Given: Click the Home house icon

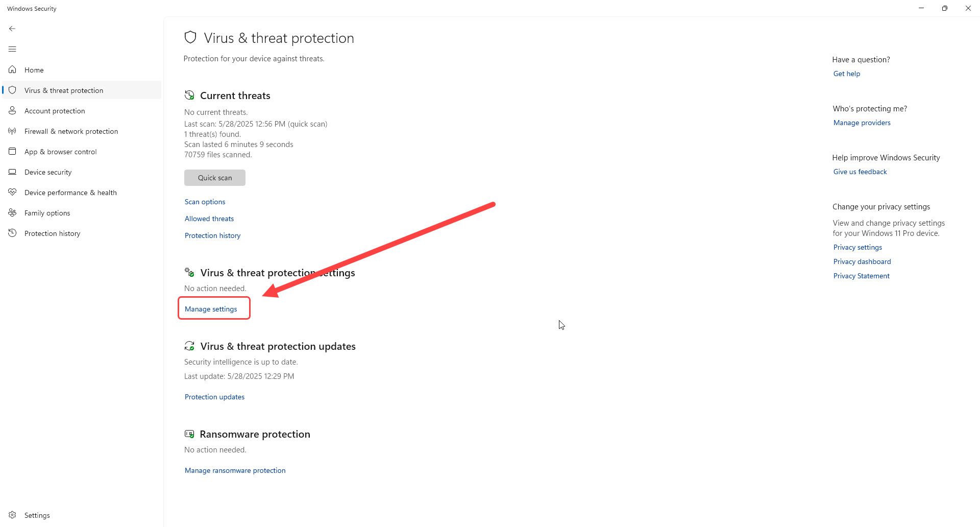Looking at the screenshot, I should coord(12,69).
